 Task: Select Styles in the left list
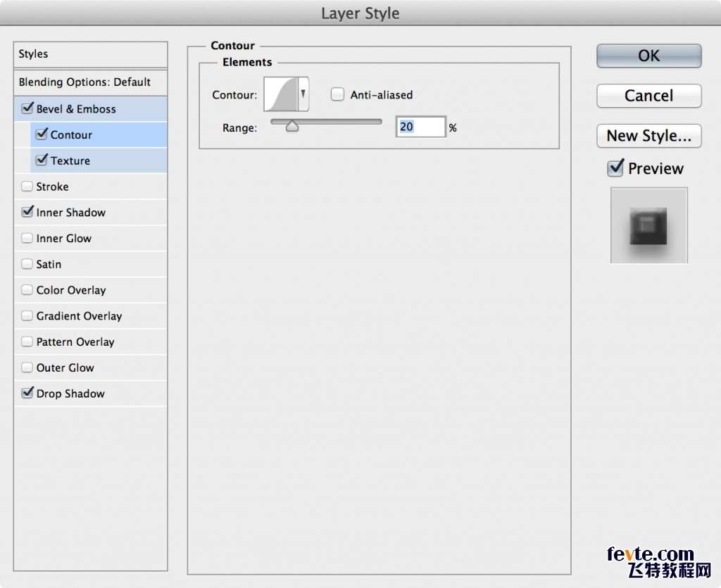point(90,54)
